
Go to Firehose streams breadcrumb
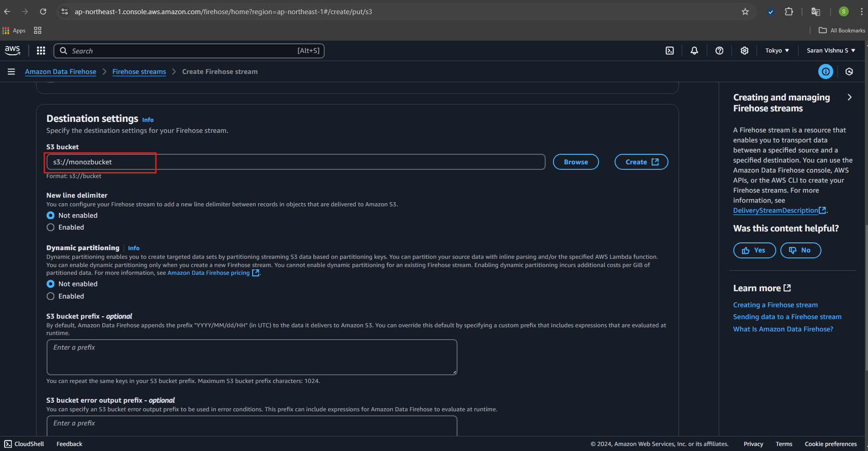(139, 72)
